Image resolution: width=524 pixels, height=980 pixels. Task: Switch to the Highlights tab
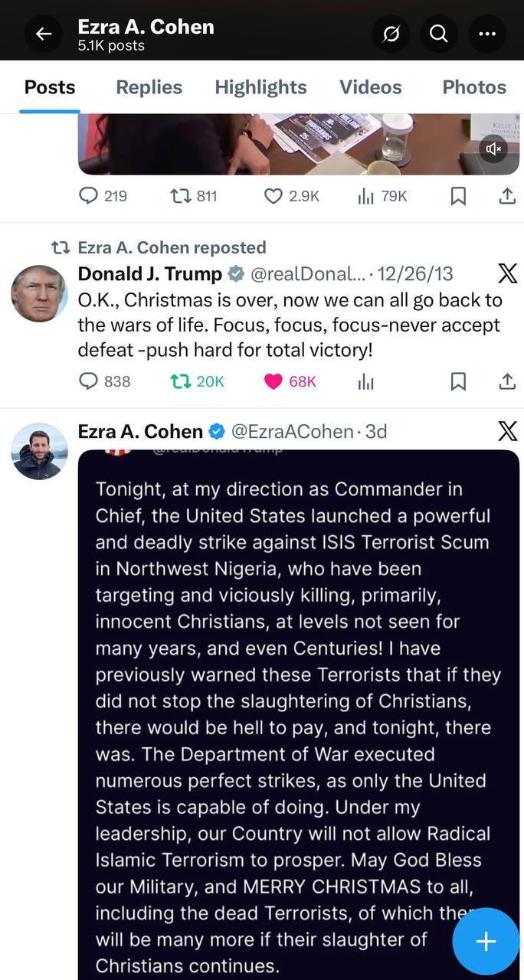tap(260, 87)
